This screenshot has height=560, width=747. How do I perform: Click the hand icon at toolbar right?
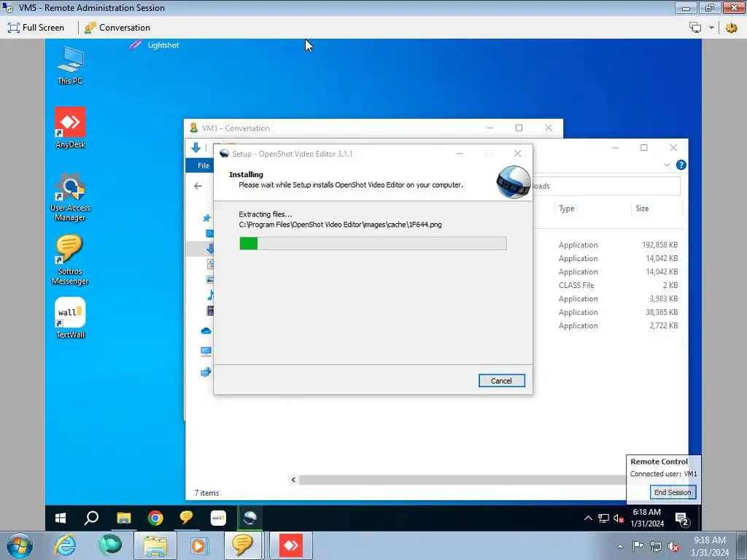point(731,28)
